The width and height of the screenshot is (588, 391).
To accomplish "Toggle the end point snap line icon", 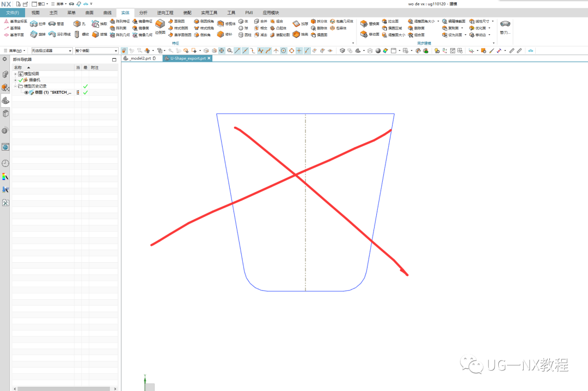I will tap(237, 51).
